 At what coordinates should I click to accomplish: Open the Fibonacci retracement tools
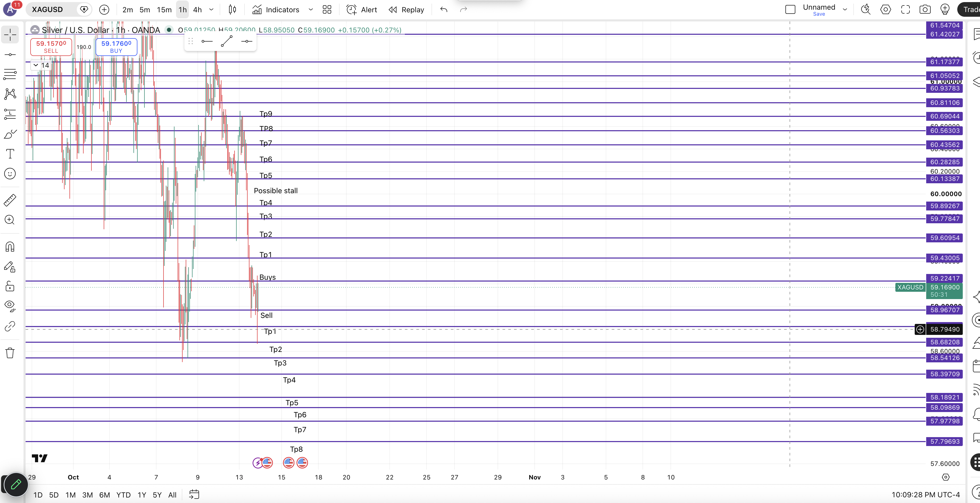(x=10, y=74)
